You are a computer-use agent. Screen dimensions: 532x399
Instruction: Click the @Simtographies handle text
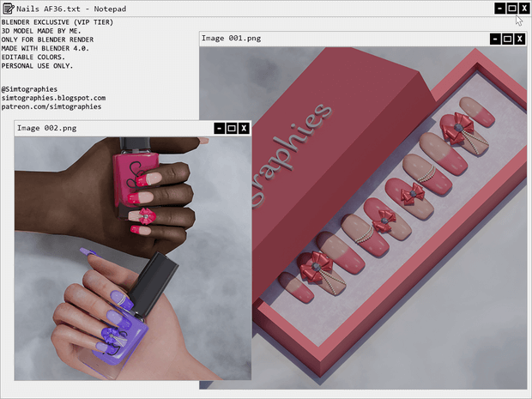[30, 88]
